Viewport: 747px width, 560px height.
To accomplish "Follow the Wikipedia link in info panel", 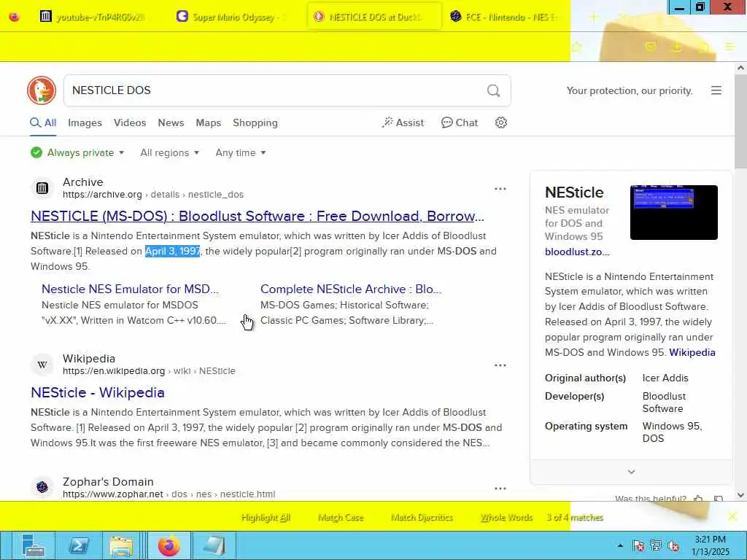I will [692, 352].
